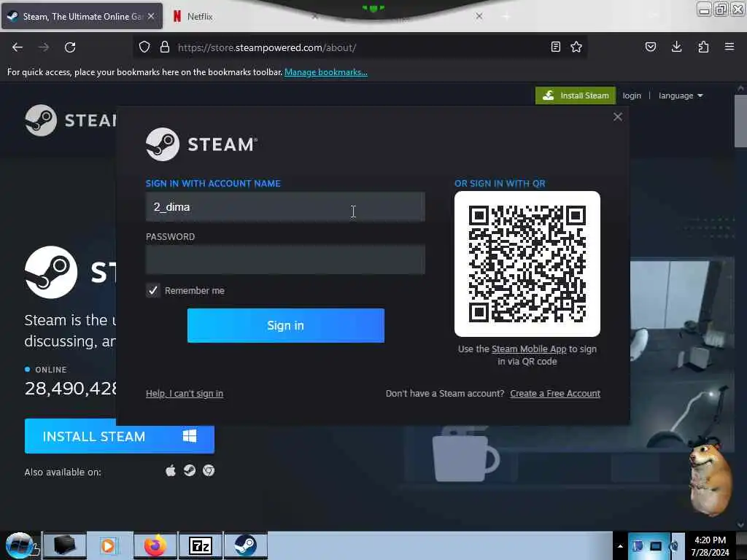Open Manage bookmarks link

[x=326, y=72]
